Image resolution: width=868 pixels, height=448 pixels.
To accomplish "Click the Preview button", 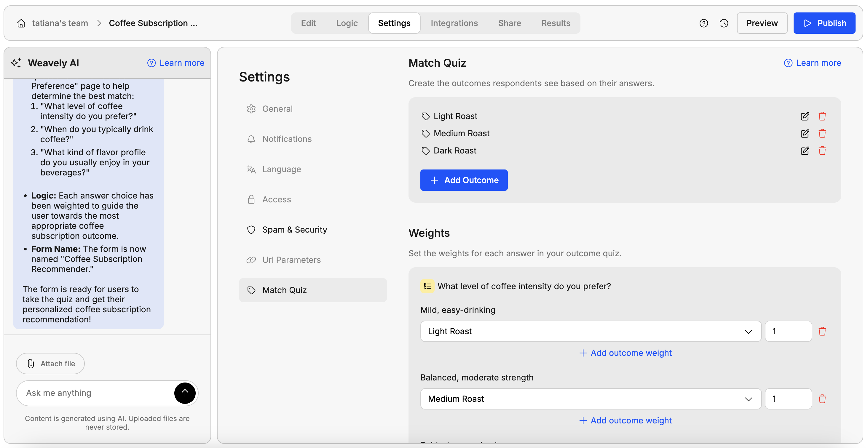I will point(762,23).
